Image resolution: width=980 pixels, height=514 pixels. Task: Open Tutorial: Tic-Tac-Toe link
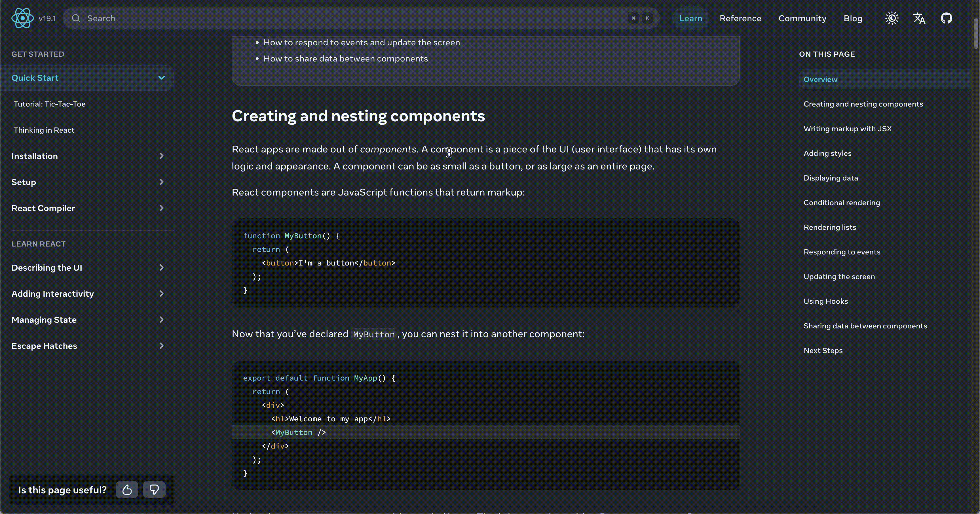coord(49,104)
